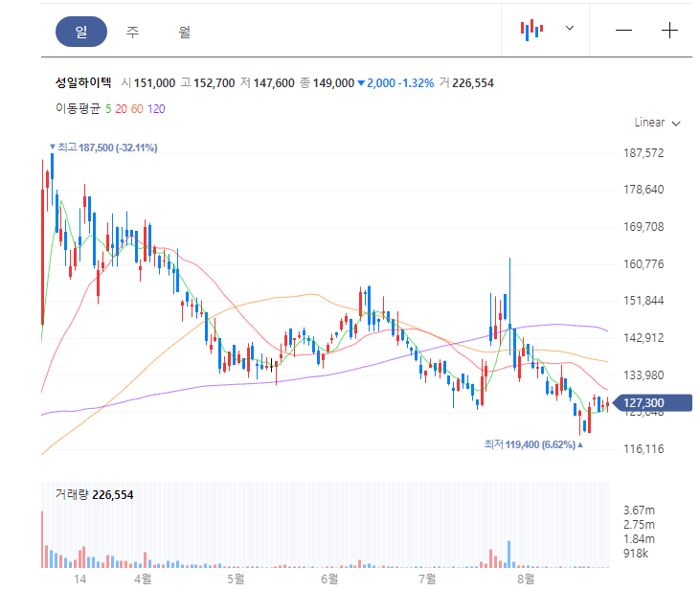Click the 133,980 price axis label
Viewport: 700px width, 613px height.
click(x=644, y=375)
